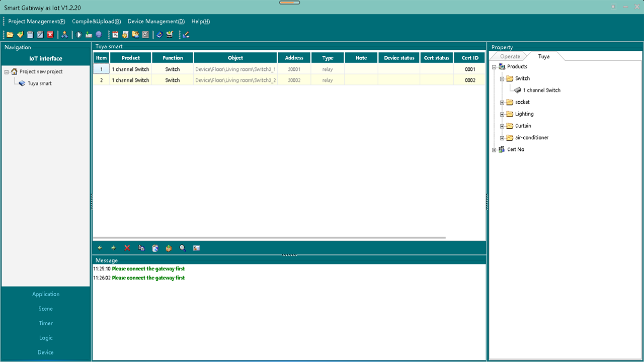Viewport: 644px width, 362px height.
Task: Click the open project folder icon in toolbar
Action: coord(10,35)
